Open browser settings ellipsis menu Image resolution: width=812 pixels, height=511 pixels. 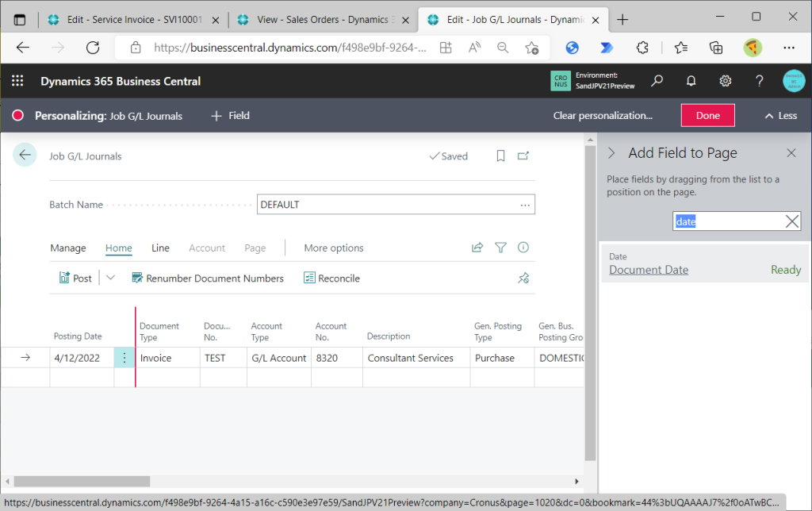[789, 48]
